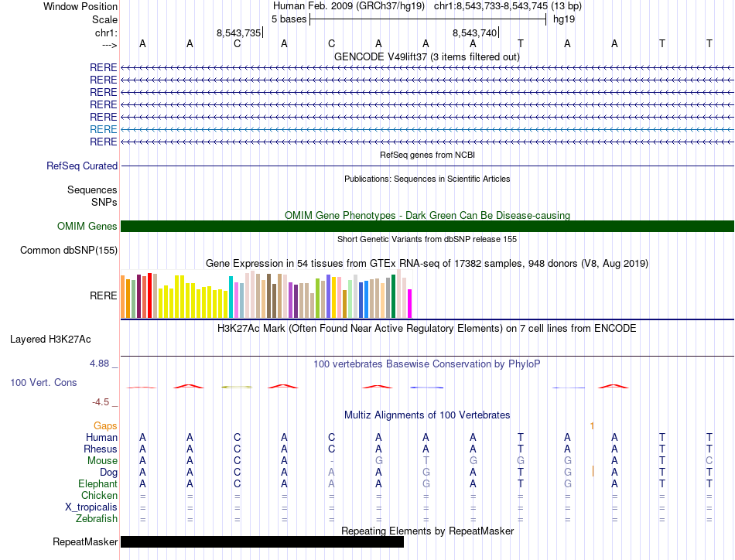This screenshot has width=735, height=560.
Task: Open the Layered H3K27Ac track label
Action: coord(50,340)
